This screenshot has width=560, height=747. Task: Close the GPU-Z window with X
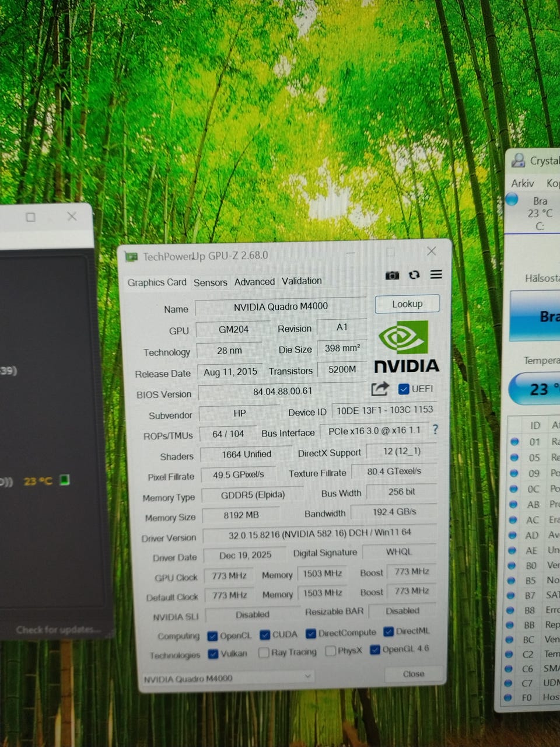(x=432, y=251)
